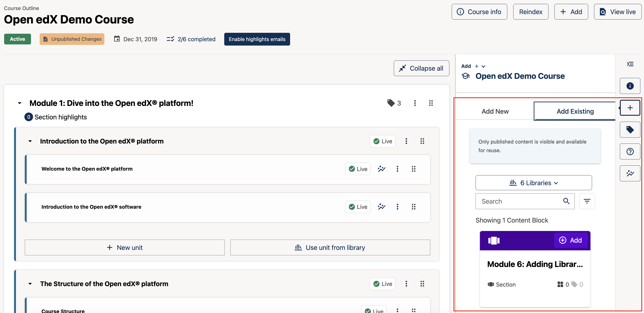This screenshot has width=644, height=313.
Task: Open actions menu for Introduction to the Open edX platform
Action: tap(406, 141)
